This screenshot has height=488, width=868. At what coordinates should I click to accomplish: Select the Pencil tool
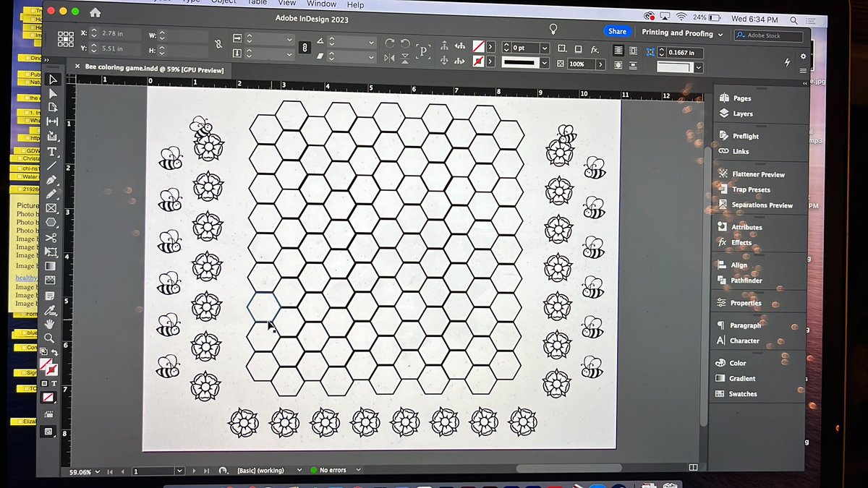pyautogui.click(x=51, y=194)
